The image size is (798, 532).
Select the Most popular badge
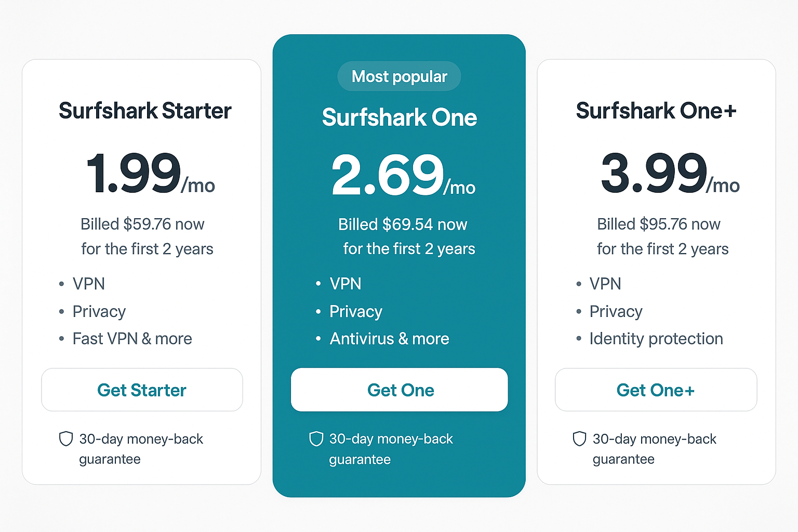(399, 76)
